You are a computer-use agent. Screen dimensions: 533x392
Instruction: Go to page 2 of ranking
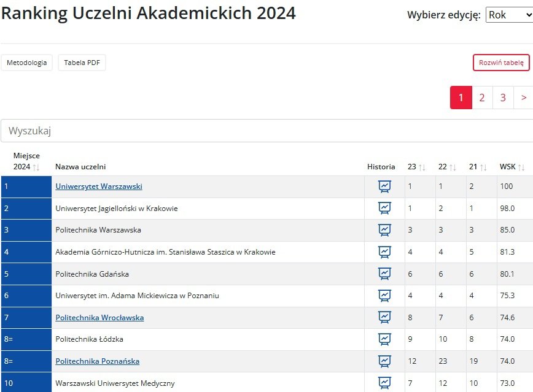[x=482, y=98]
